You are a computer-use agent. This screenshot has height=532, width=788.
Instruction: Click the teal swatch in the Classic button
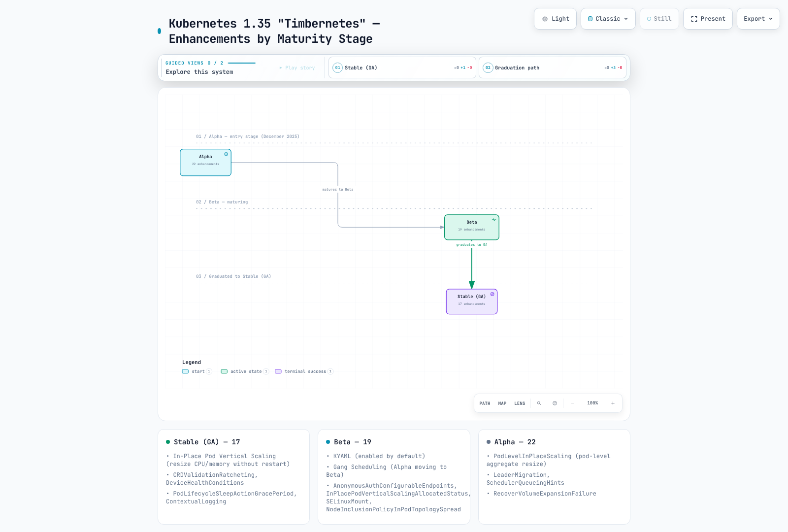pyautogui.click(x=590, y=19)
